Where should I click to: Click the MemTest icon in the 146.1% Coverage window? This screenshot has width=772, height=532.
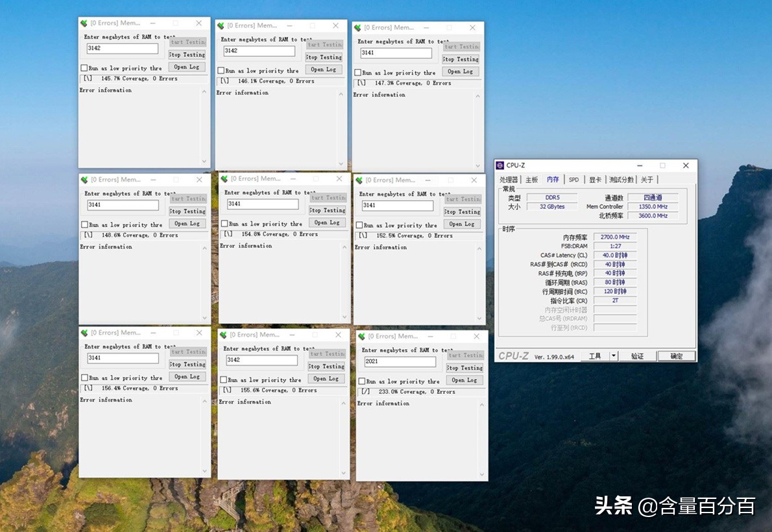[x=221, y=26]
